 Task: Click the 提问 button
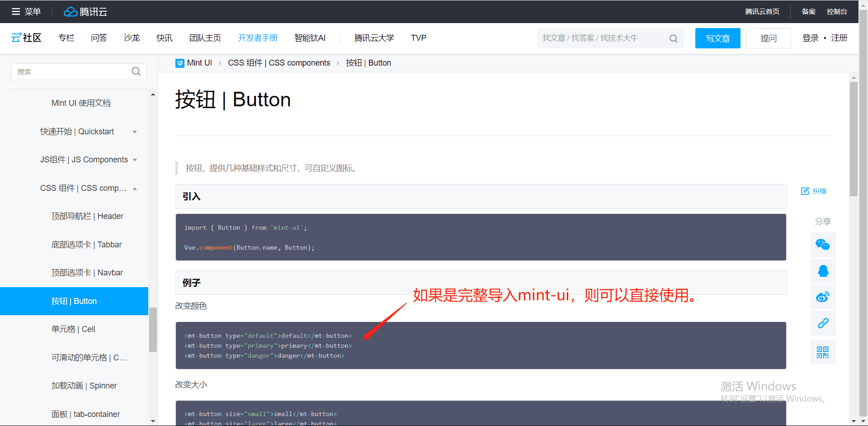769,38
